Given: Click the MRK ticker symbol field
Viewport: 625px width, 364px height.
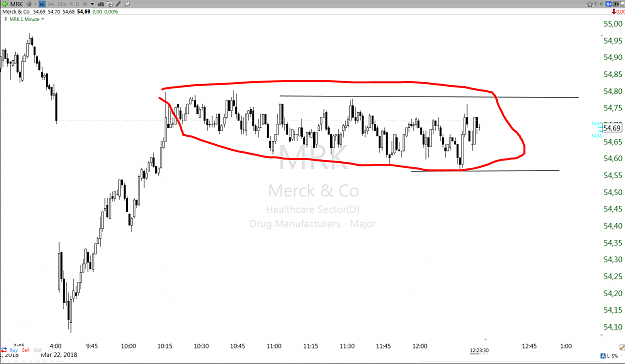Looking at the screenshot, I should pos(16,4).
